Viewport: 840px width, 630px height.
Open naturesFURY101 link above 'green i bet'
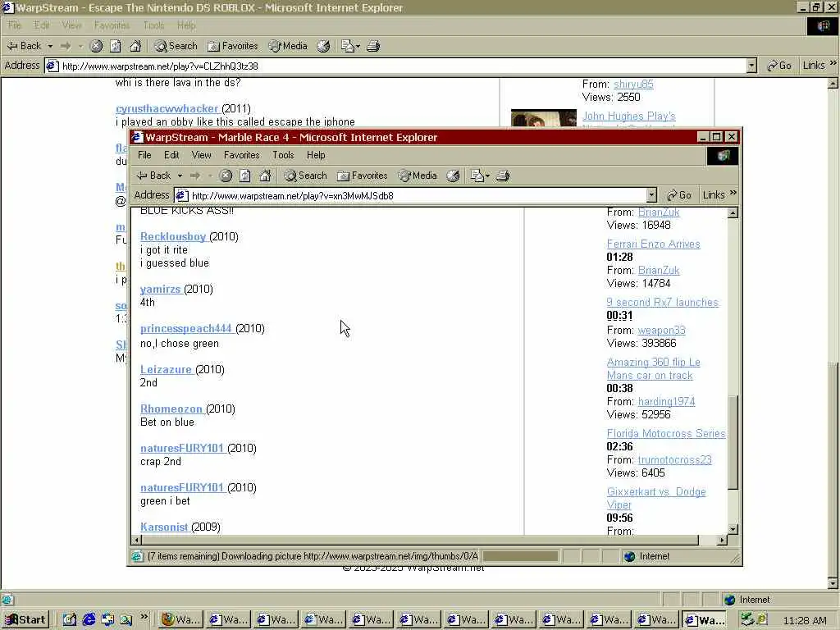tap(182, 488)
